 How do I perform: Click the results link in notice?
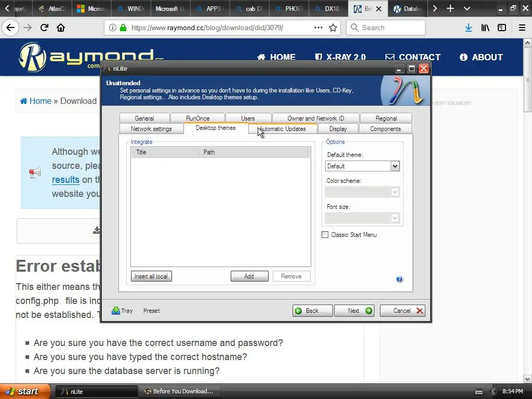click(x=65, y=179)
